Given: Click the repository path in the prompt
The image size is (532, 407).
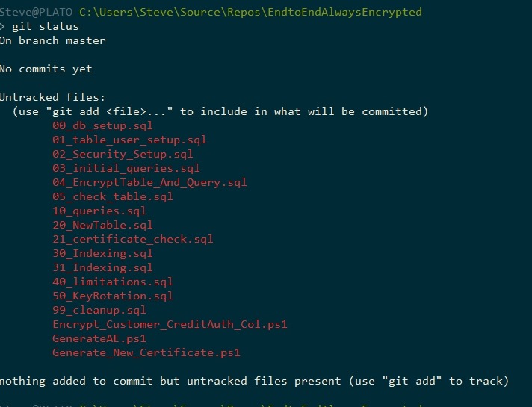Looking at the screenshot, I should coord(250,12).
